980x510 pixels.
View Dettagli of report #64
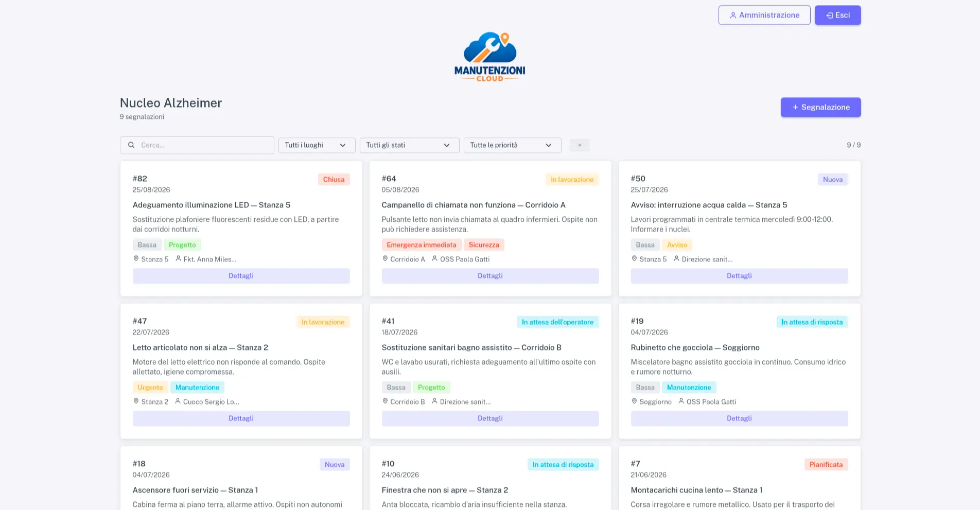[x=490, y=276]
